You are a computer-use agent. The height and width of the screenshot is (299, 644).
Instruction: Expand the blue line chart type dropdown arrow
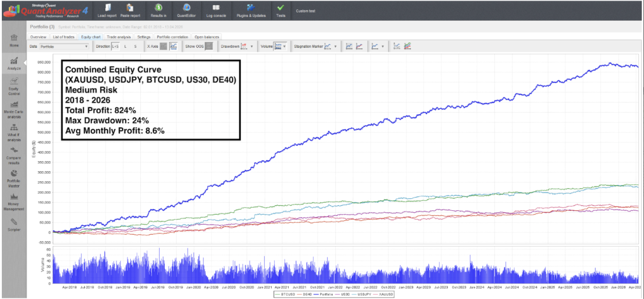pos(383,47)
